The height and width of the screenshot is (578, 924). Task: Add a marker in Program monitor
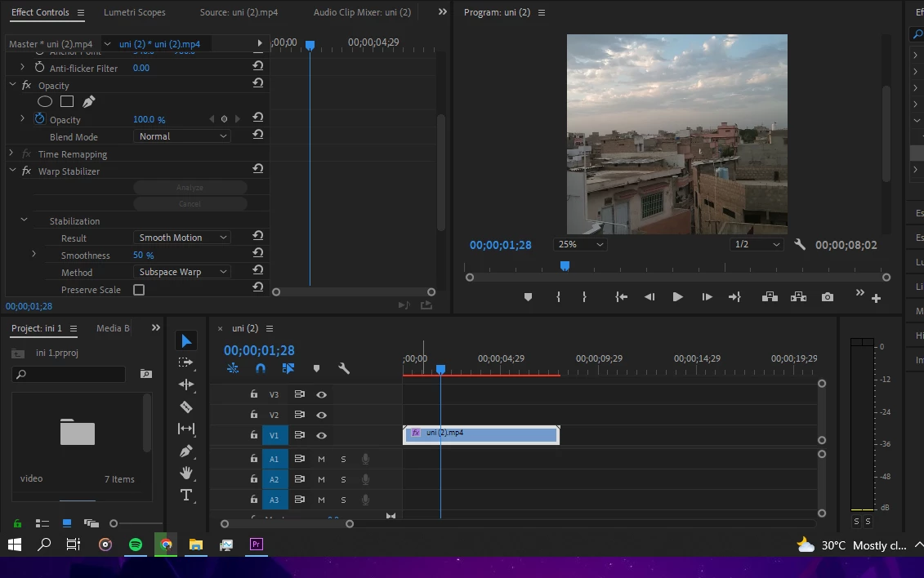tap(528, 297)
